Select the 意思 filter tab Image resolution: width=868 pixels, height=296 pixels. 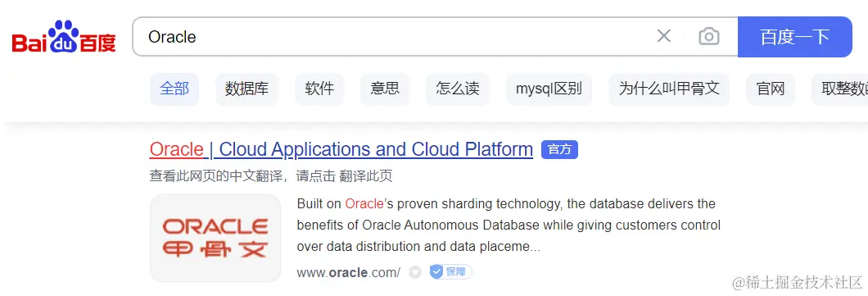click(385, 89)
